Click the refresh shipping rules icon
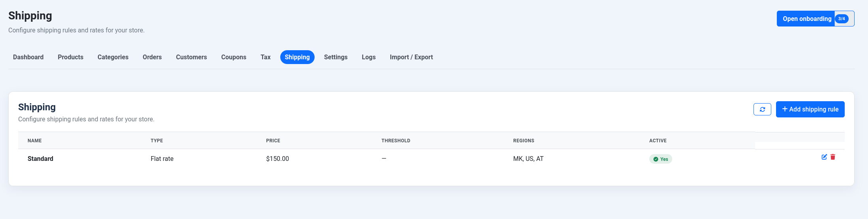 pos(762,109)
